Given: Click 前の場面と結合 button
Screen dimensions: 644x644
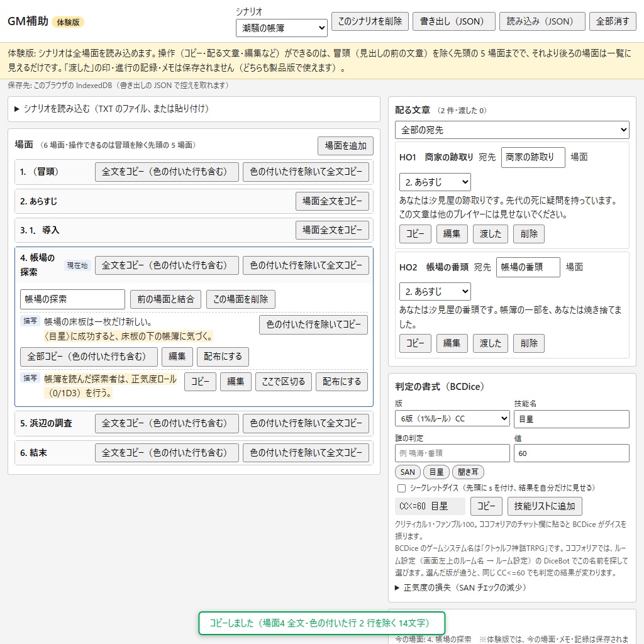Looking at the screenshot, I should pyautogui.click(x=165, y=299).
